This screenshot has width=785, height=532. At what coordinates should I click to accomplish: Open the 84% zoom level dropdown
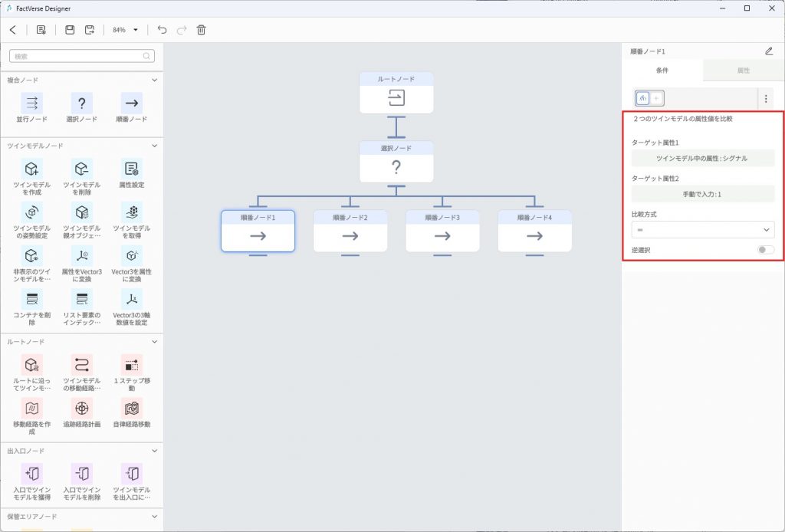point(125,30)
